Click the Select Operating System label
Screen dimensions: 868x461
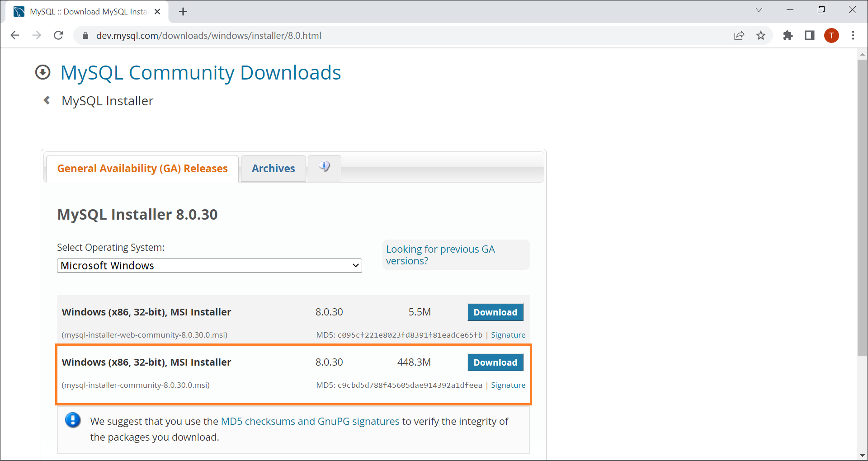[x=111, y=248]
